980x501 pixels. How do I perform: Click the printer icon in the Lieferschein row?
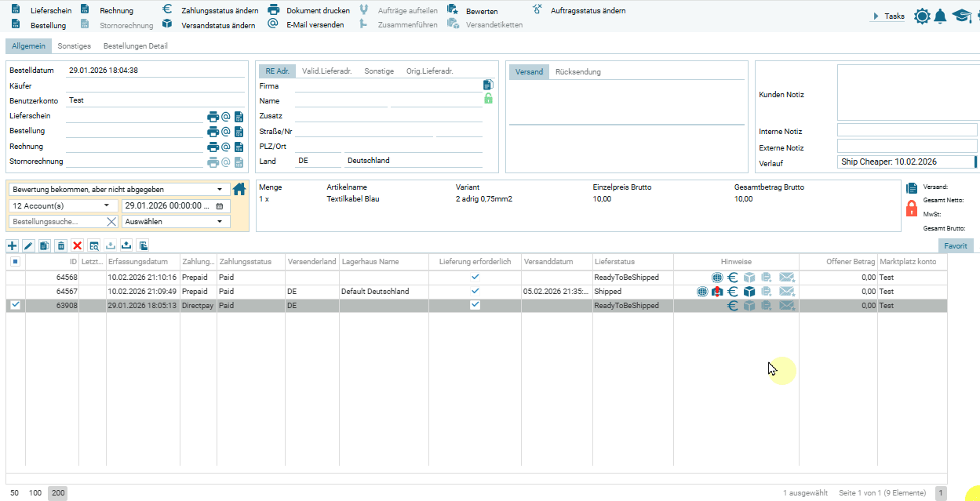[213, 116]
